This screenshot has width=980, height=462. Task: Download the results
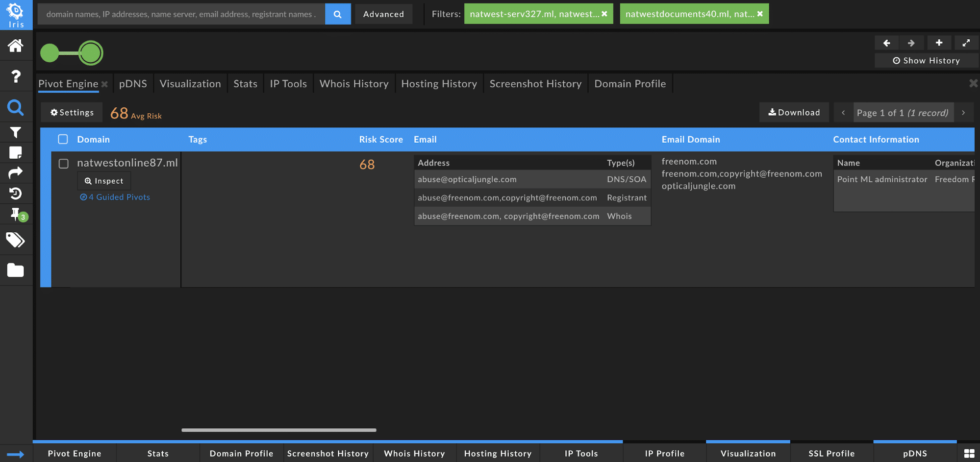coord(794,112)
